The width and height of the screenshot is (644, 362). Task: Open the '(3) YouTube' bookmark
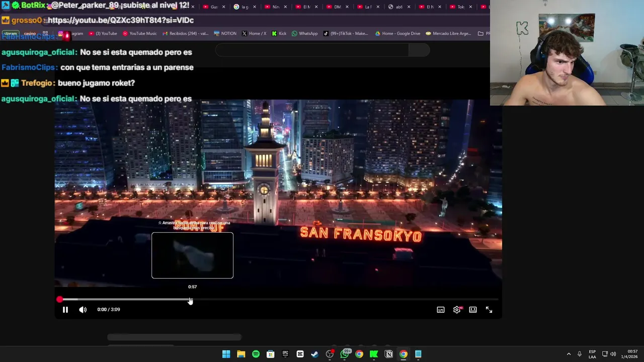103,34
